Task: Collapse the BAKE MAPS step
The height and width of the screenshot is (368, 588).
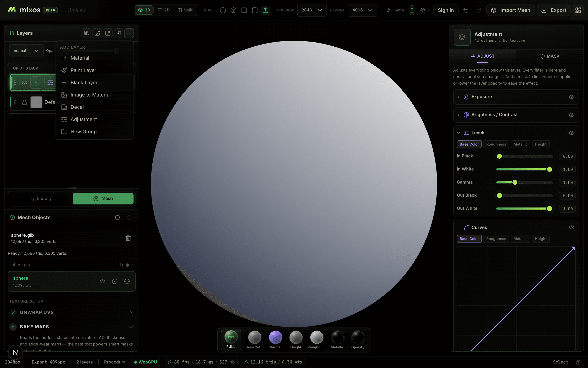Action: click(x=131, y=327)
